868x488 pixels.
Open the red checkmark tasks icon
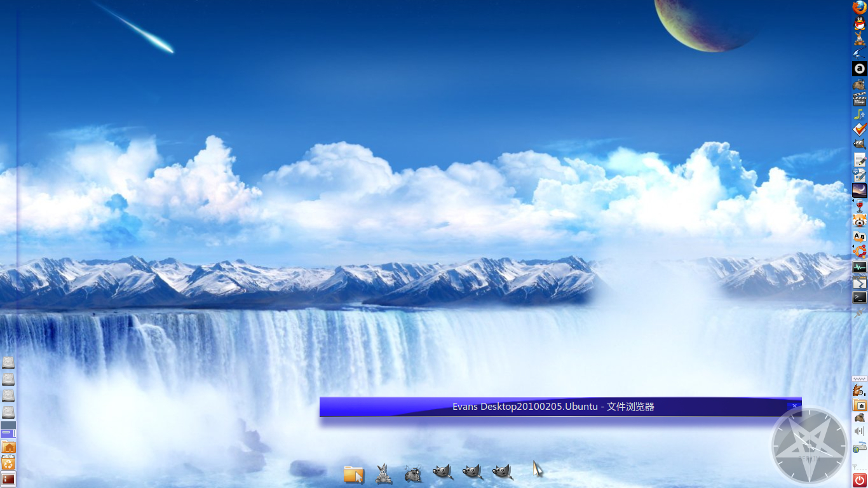coord(860,129)
